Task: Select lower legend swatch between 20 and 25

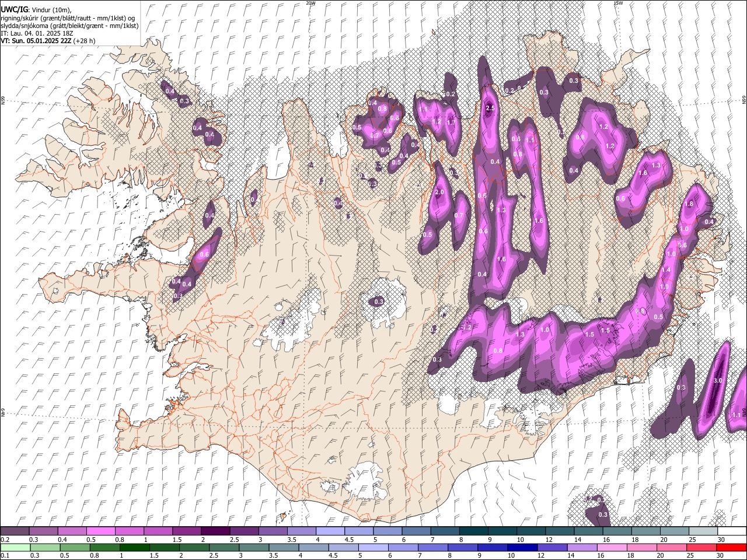Action: [673, 547]
